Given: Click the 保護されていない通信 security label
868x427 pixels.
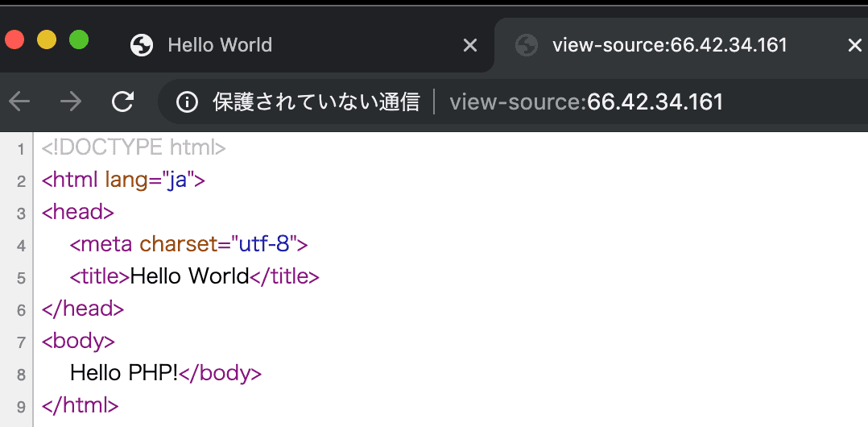Looking at the screenshot, I should [316, 102].
